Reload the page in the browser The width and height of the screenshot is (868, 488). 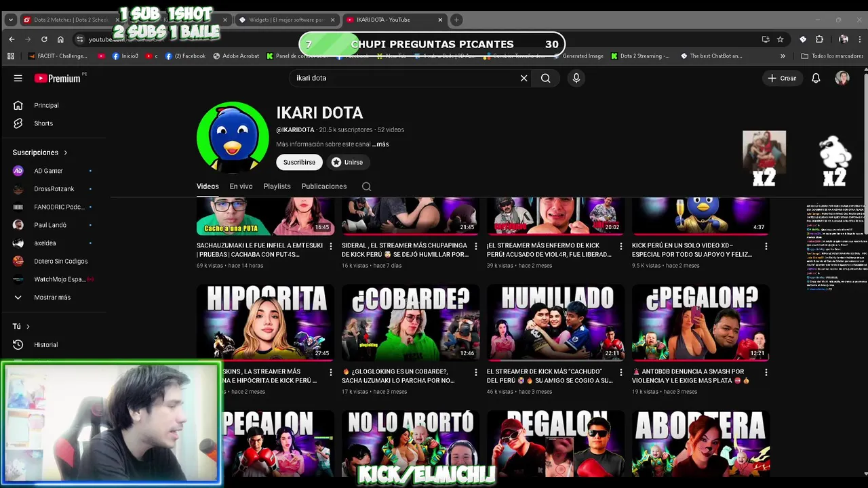tap(44, 39)
